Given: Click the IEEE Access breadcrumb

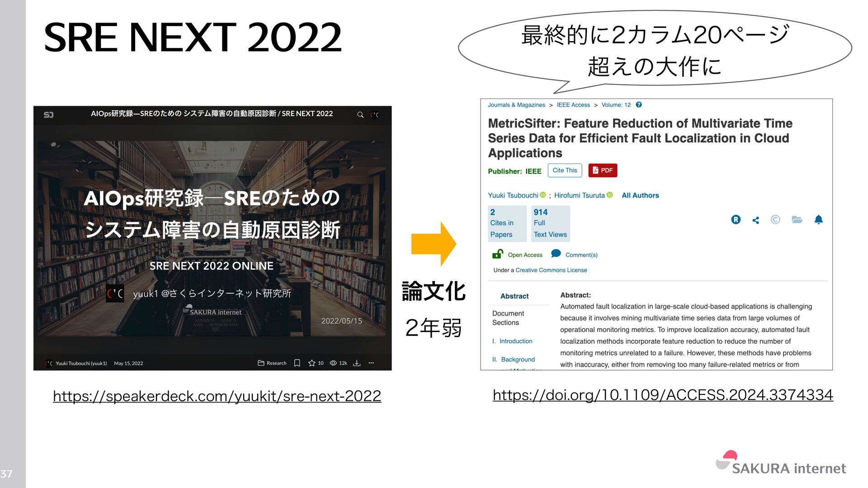Looking at the screenshot, I should (573, 105).
